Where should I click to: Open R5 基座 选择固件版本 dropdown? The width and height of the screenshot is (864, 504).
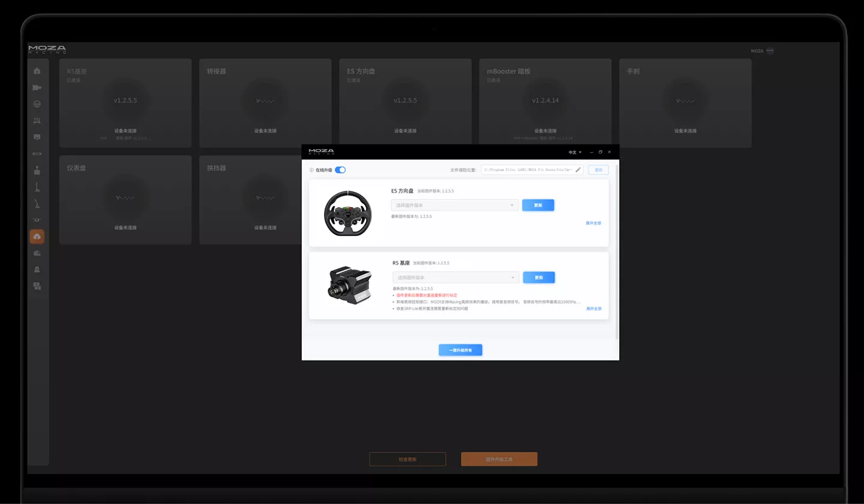[456, 278]
